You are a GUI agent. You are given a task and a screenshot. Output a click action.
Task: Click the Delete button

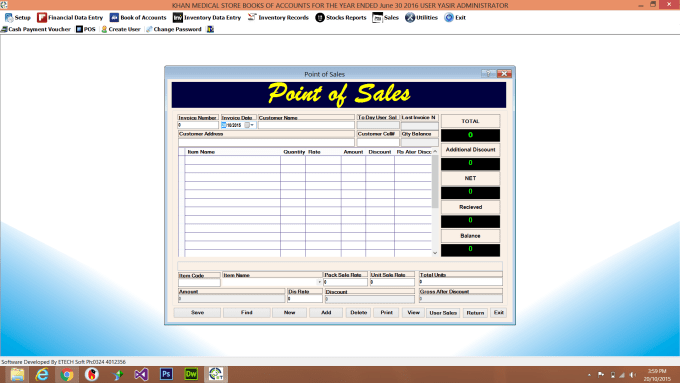point(358,312)
